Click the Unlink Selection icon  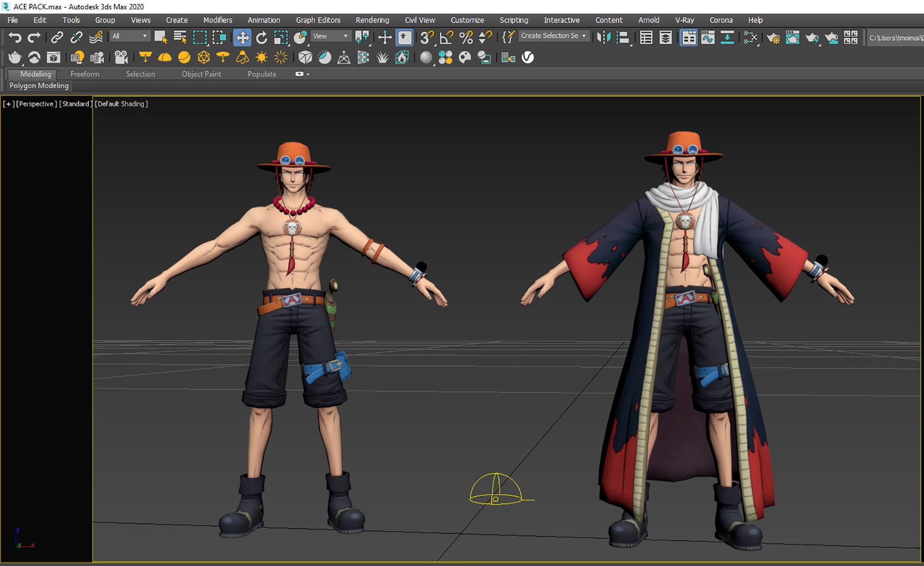pos(76,37)
